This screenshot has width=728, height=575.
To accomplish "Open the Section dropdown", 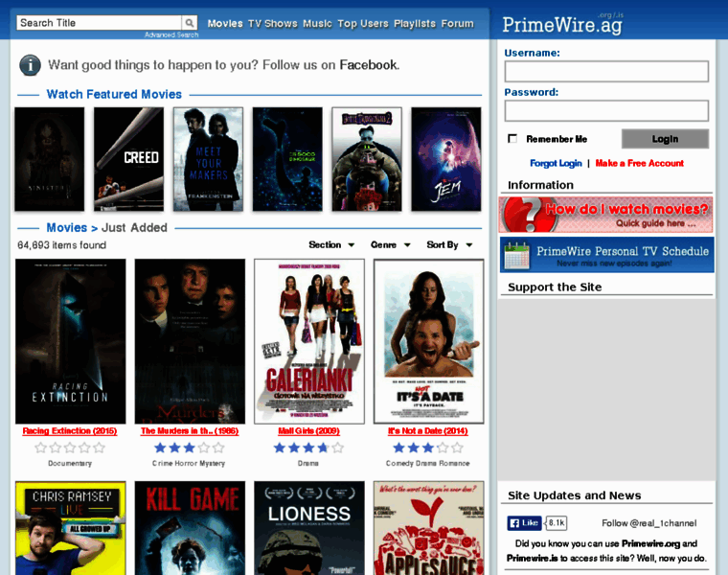I will (331, 244).
